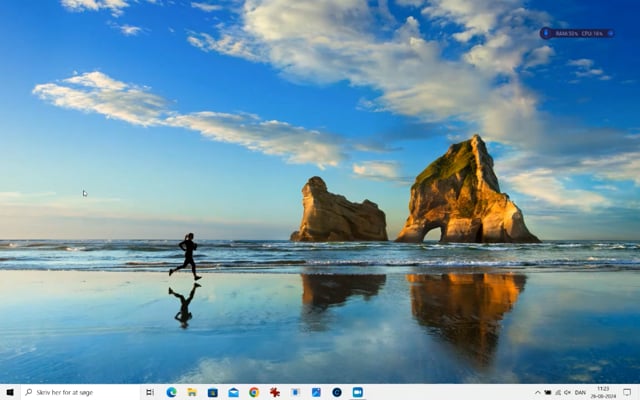Open the Zoom app on taskbar
640x400 pixels.
[357, 392]
